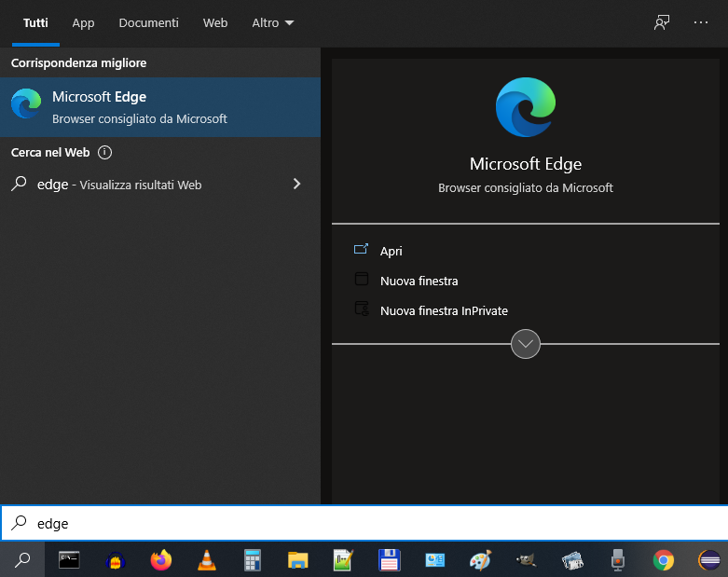This screenshot has height=577, width=728.
Task: Open the microphone recorder taskbar icon
Action: (x=617, y=560)
